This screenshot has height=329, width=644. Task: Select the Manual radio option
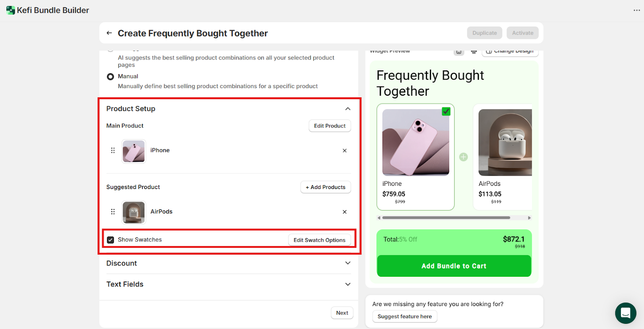(x=110, y=76)
